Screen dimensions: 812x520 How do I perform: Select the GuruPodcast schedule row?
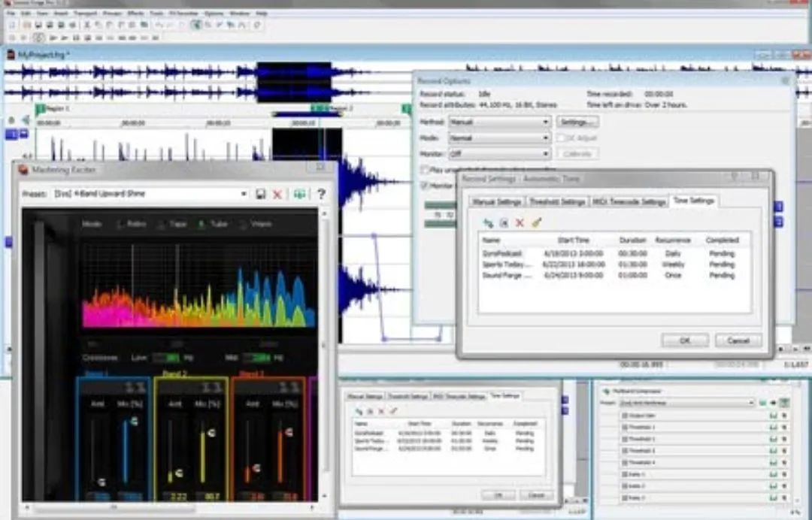click(x=614, y=253)
